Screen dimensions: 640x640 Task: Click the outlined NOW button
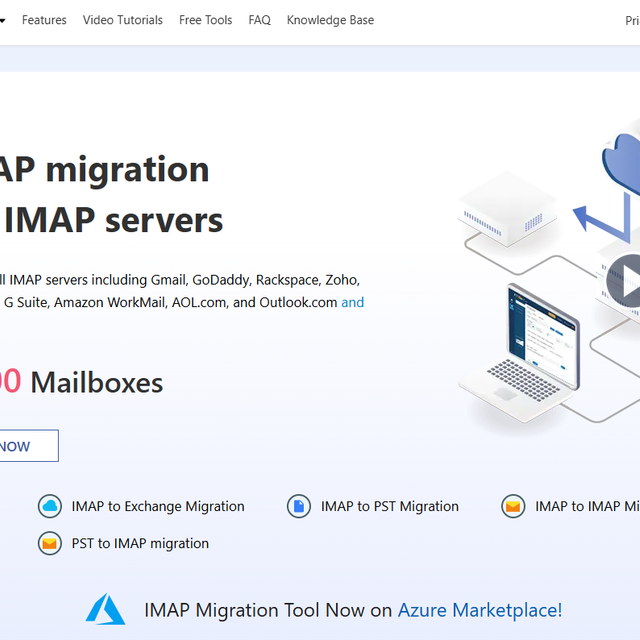pyautogui.click(x=28, y=446)
